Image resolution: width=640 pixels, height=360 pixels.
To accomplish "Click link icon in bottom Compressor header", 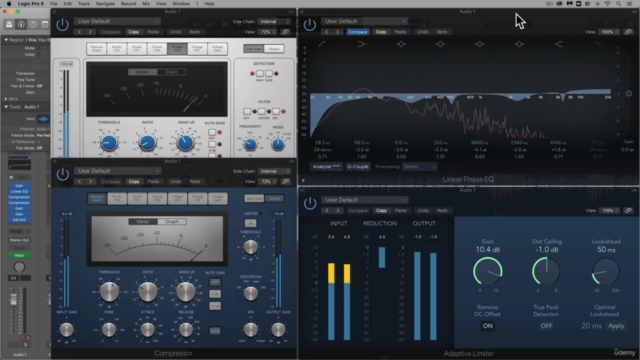I will pyautogui.click(x=286, y=182).
